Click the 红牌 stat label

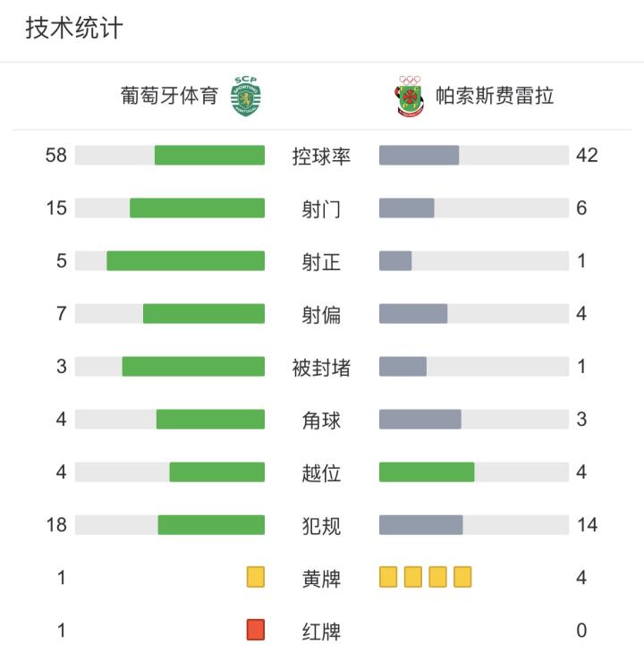click(322, 632)
